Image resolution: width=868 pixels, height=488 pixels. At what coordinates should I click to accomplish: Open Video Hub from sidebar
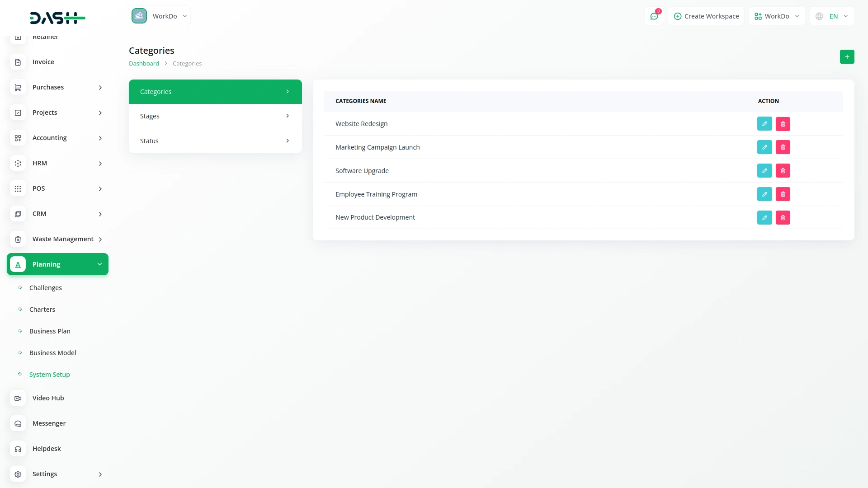[x=48, y=398]
